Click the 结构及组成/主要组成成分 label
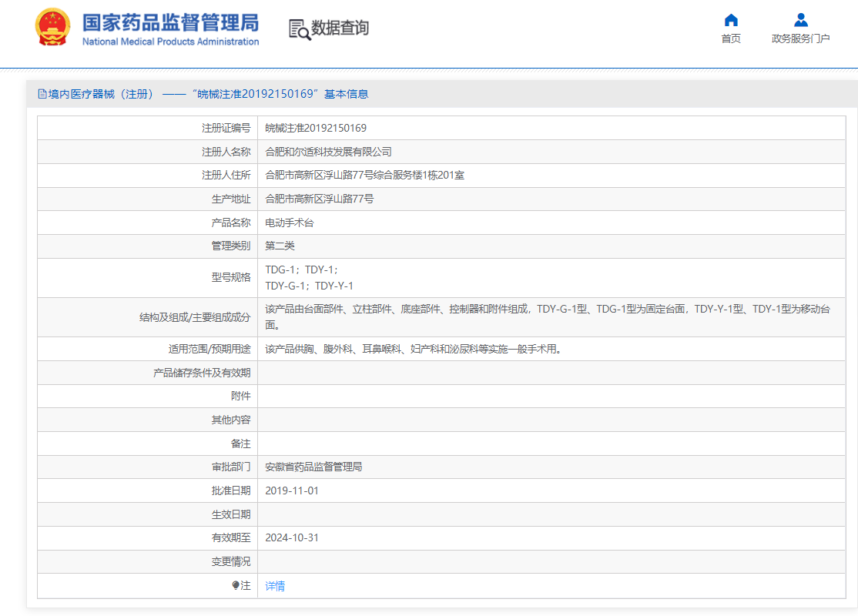 (x=195, y=317)
